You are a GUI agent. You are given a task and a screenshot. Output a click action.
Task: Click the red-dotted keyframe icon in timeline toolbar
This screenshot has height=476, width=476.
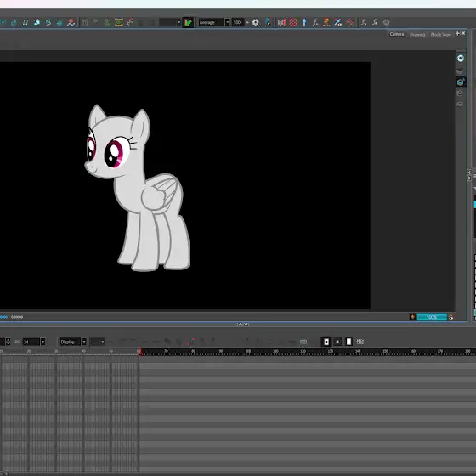(x=191, y=342)
